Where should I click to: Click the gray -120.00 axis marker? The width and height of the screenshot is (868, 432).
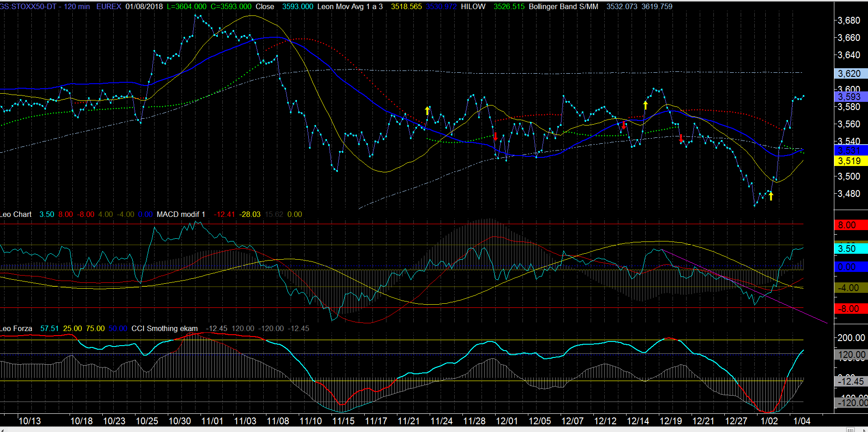[851, 402]
